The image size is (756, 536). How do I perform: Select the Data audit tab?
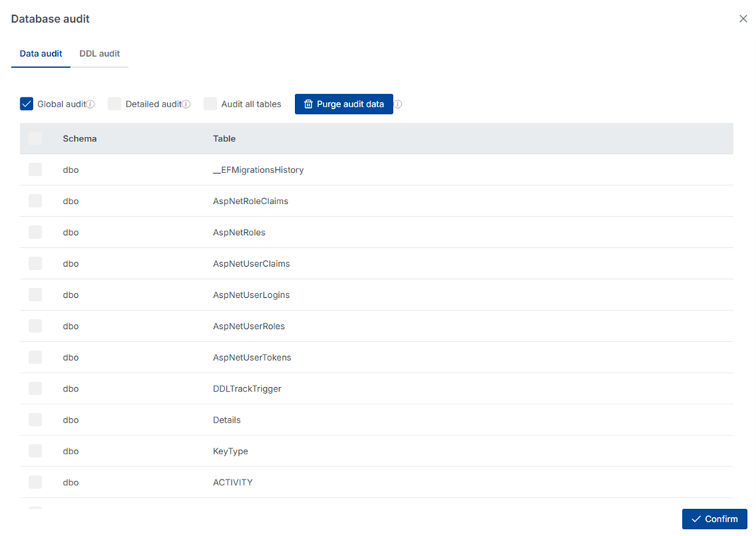[41, 54]
